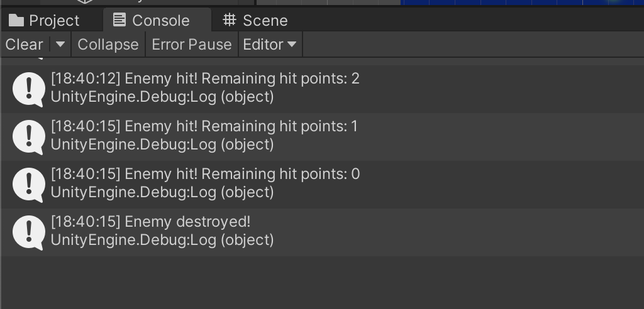This screenshot has height=309, width=644.
Task: Click info icon of 'Remaining hit points: 2' log
Action: coord(28,89)
